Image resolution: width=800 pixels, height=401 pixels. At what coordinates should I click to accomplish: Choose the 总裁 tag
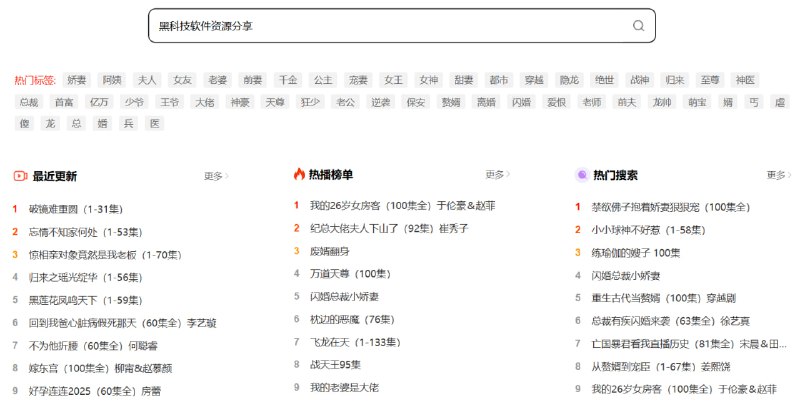pyautogui.click(x=29, y=102)
